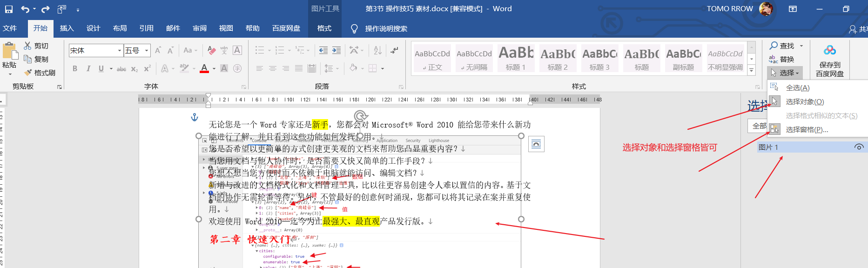The width and height of the screenshot is (868, 268).
Task: Insert a numbered list
Action: click(x=279, y=50)
